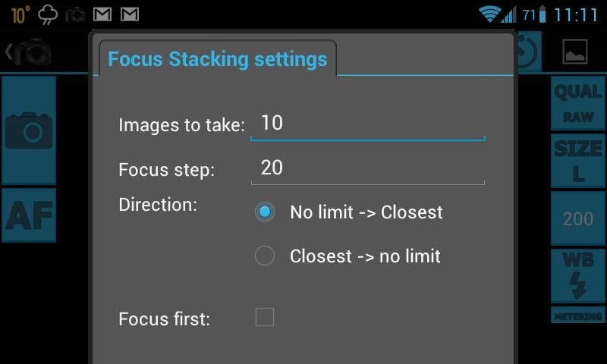Select 'No limit -> Closest' direction
The image size is (607, 364).
point(349,212)
